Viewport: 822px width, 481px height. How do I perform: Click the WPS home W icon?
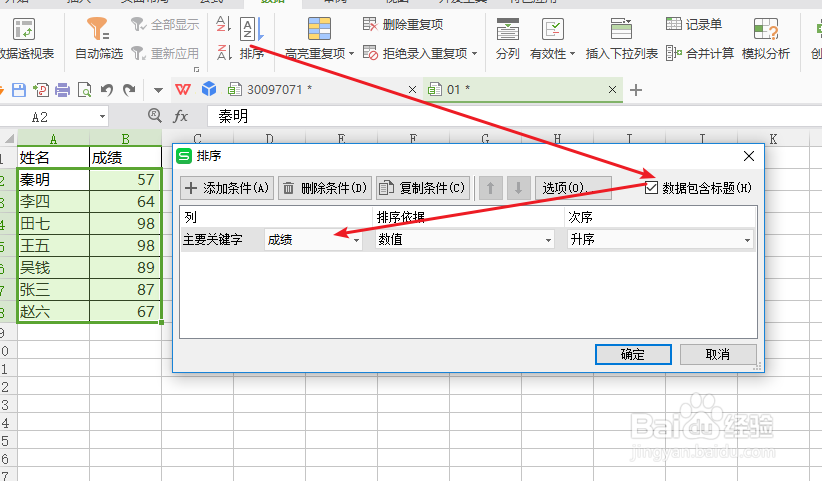(183, 90)
